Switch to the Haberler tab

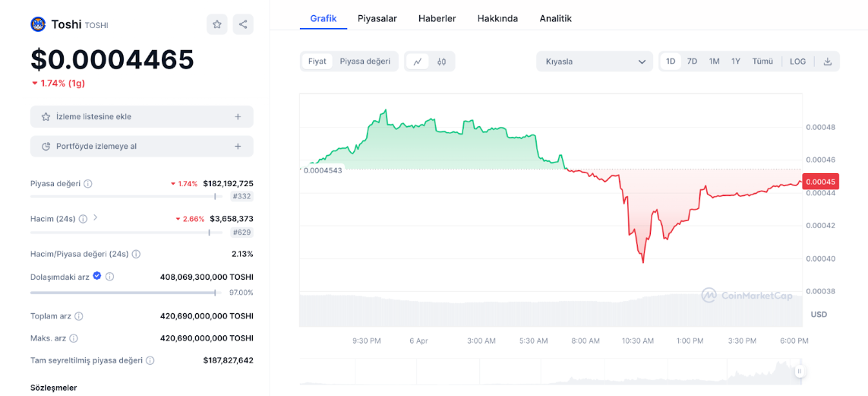point(437,18)
